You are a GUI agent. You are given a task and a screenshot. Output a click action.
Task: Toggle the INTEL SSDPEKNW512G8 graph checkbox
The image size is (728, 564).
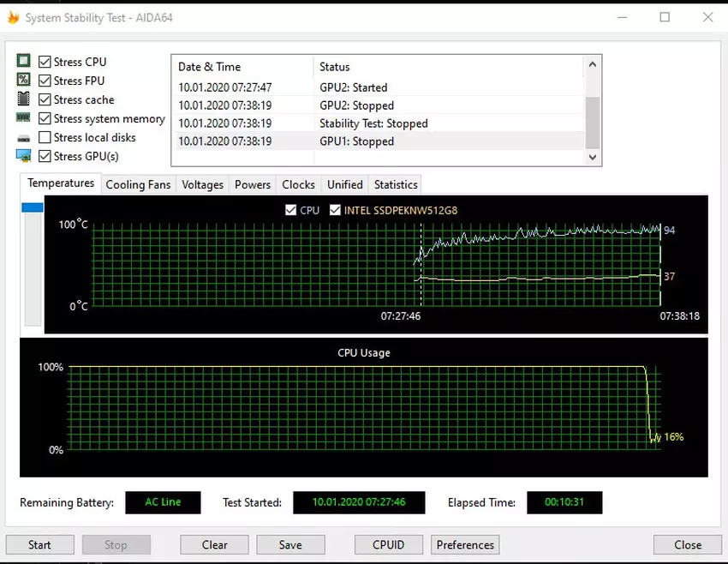pyautogui.click(x=335, y=210)
